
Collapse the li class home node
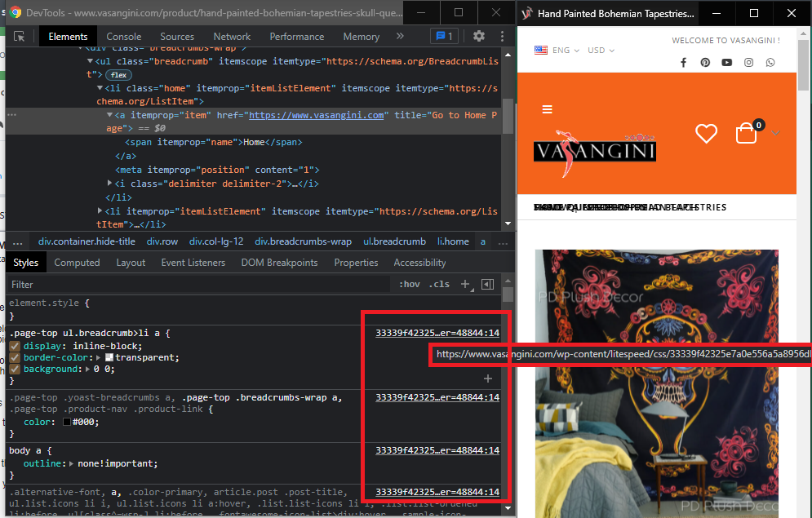click(100, 88)
